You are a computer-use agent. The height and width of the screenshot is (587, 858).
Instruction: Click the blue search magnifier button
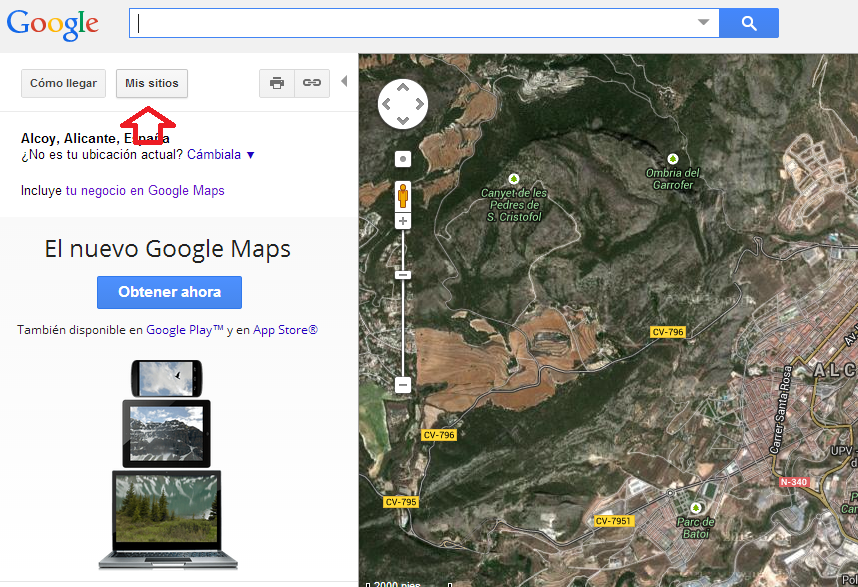coord(749,22)
